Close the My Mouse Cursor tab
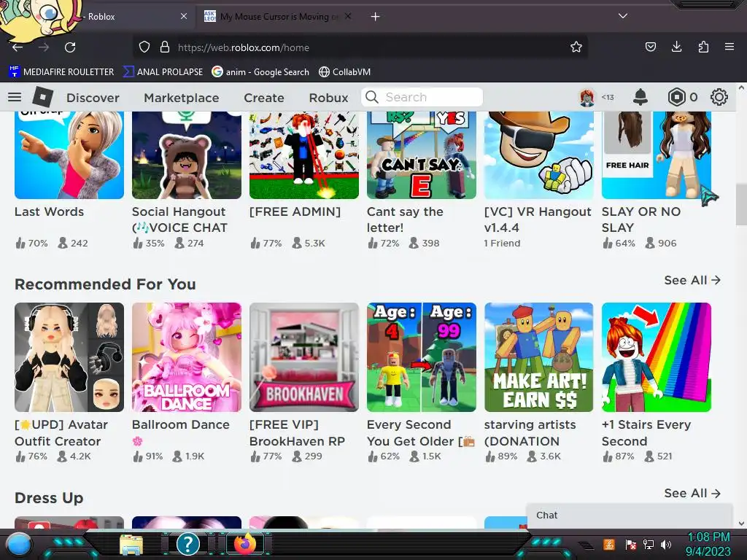 click(x=348, y=16)
